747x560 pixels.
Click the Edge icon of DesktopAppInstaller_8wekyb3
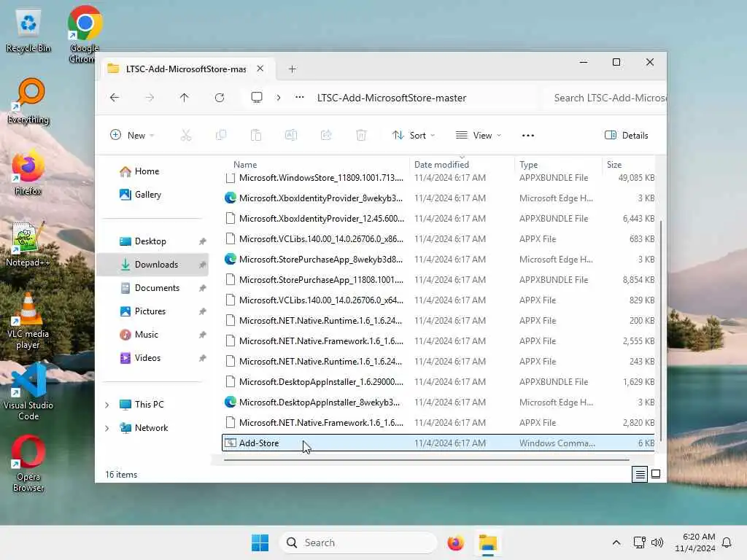coord(231,402)
